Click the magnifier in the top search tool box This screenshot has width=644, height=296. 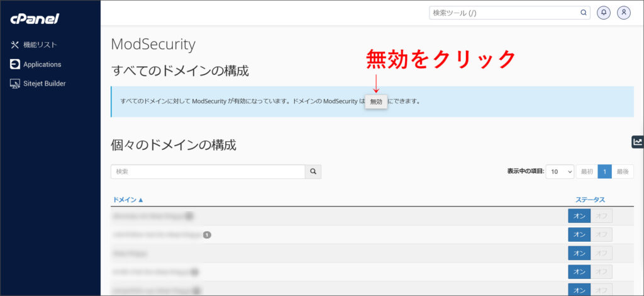[583, 13]
